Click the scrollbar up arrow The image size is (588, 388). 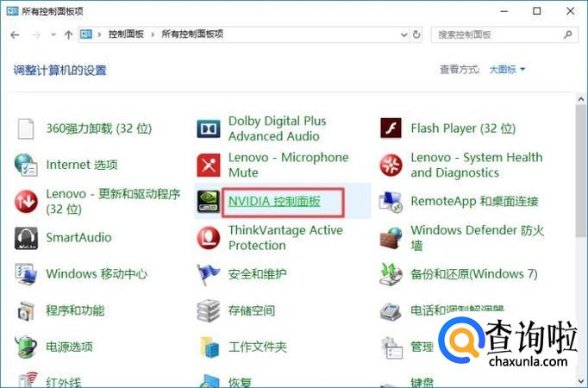[x=581, y=99]
